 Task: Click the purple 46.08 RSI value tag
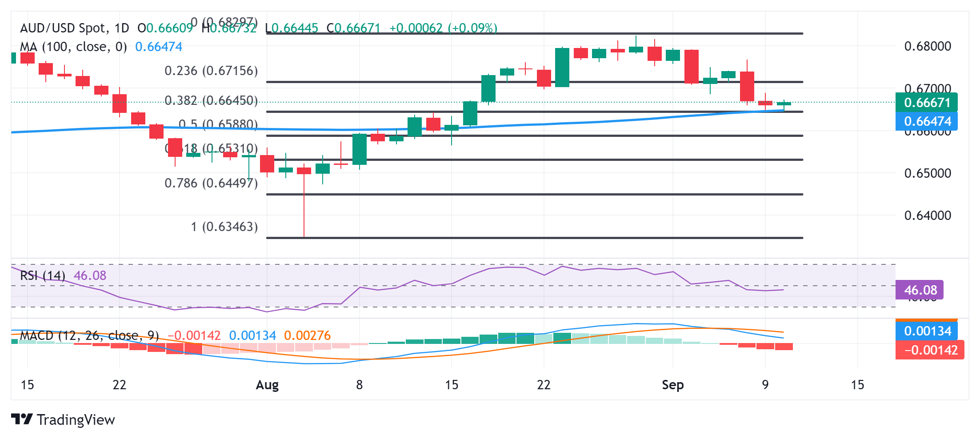(x=920, y=290)
